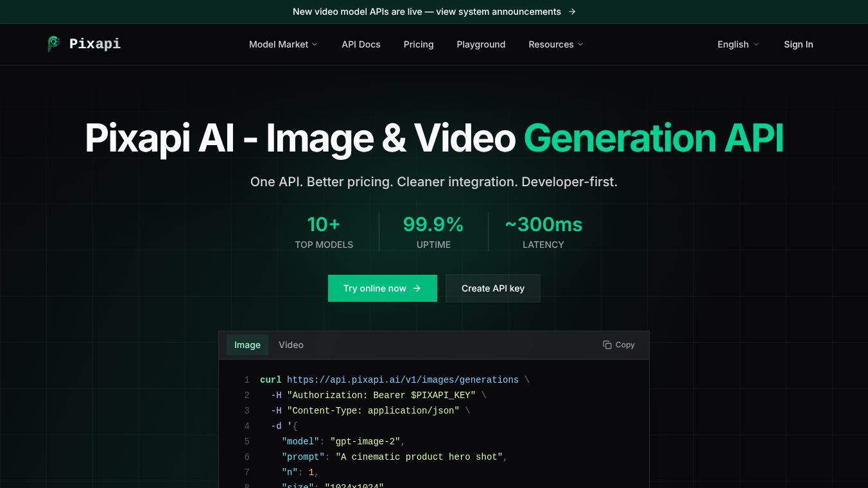Open the API Docs page
The width and height of the screenshot is (868, 488).
click(361, 44)
